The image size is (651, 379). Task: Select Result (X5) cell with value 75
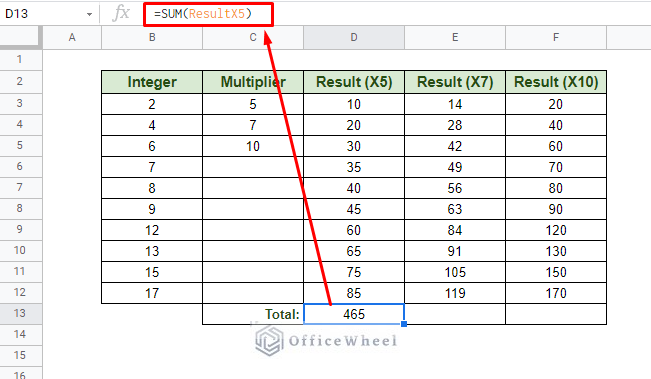354,272
